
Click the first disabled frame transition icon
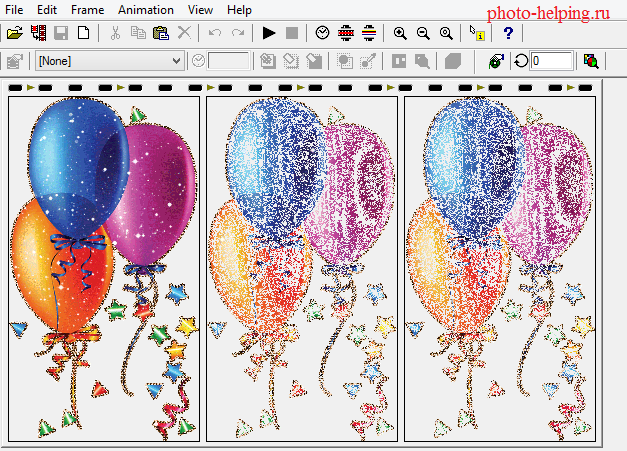268,61
